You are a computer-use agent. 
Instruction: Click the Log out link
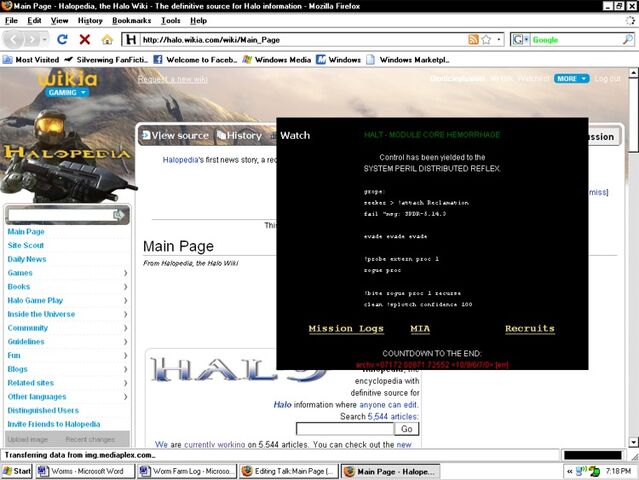(607, 79)
